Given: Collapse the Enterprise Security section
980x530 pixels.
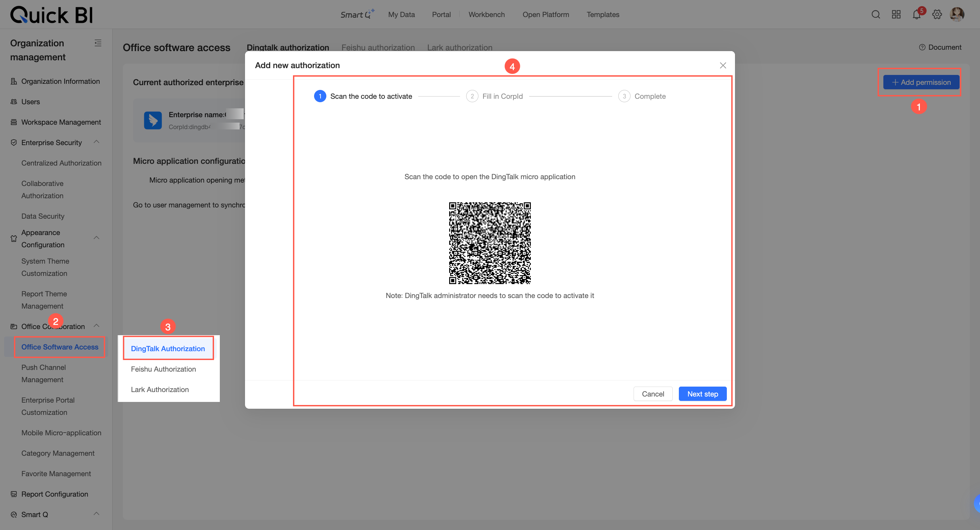Looking at the screenshot, I should pyautogui.click(x=97, y=142).
